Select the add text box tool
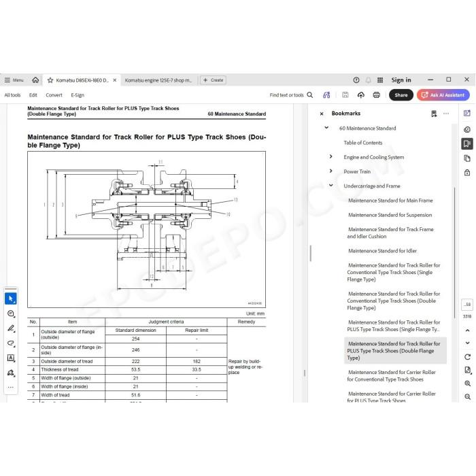 11,358
